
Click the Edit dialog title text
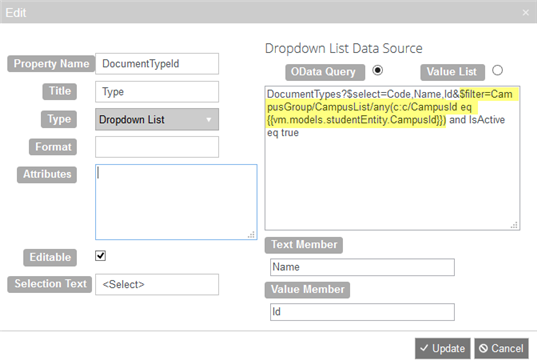16,13
